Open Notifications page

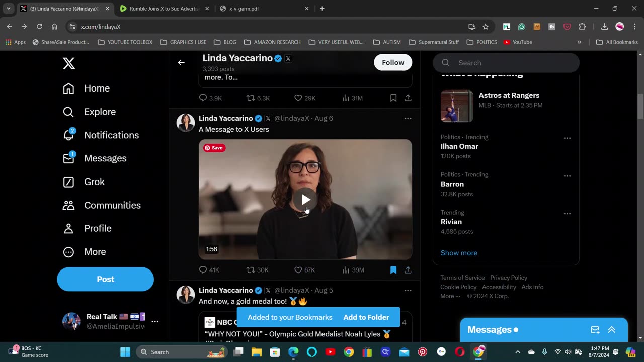101,135
